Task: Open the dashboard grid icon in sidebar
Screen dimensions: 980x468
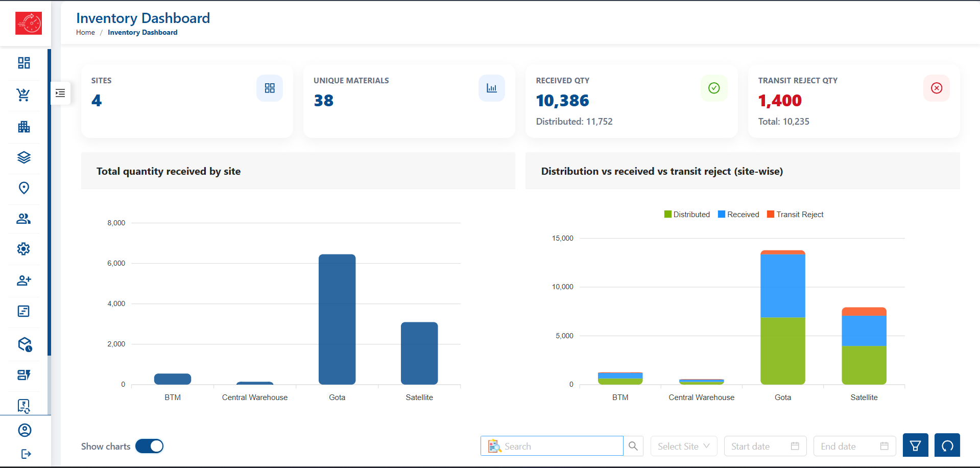Action: (24, 63)
